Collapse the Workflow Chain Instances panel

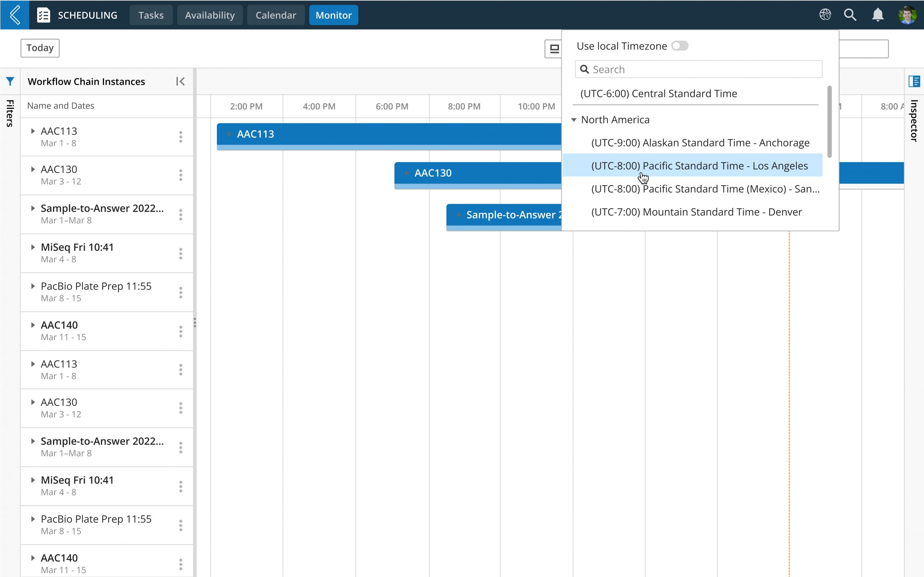point(180,81)
